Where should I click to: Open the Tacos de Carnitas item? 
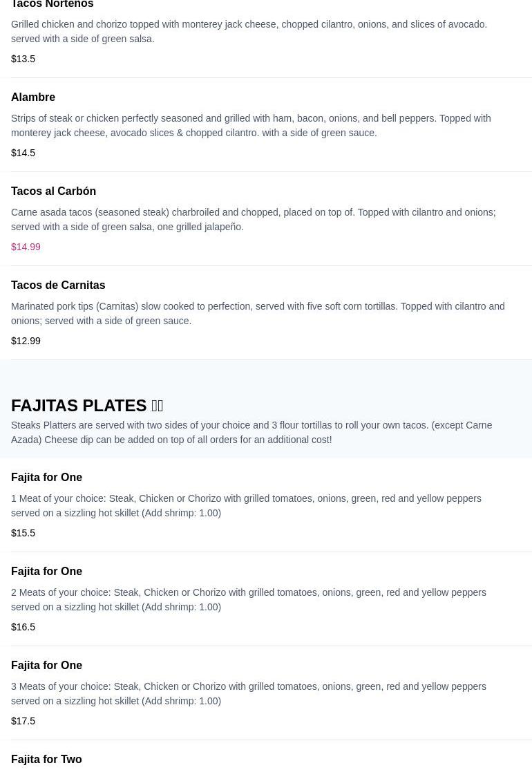pos(58,285)
